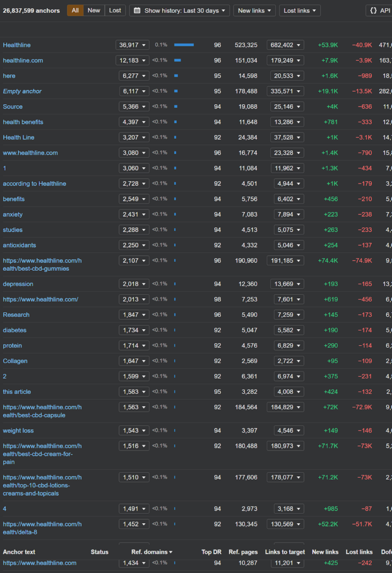This screenshot has height=573, width=392.
Task: Select the All anchors filter tab
Action: tap(75, 11)
